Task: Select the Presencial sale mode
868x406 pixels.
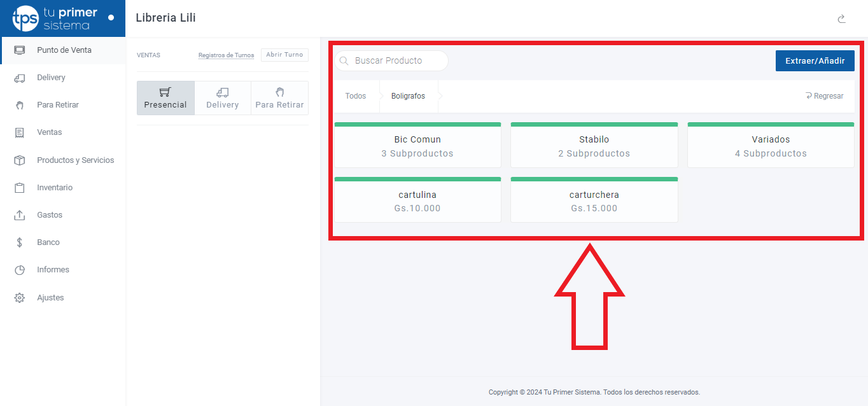Action: 165,98
